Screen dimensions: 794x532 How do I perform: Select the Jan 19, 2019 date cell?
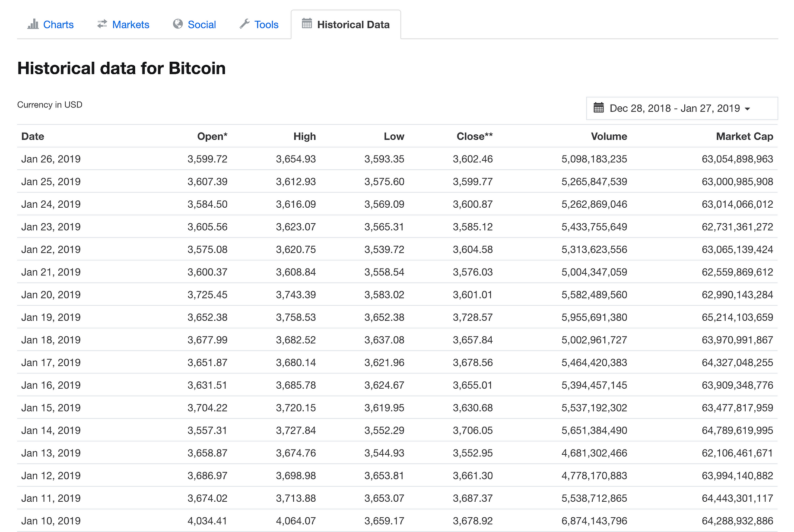click(x=51, y=317)
